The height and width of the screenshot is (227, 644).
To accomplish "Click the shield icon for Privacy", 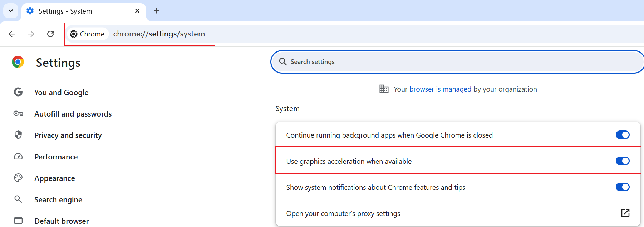I will tap(18, 135).
